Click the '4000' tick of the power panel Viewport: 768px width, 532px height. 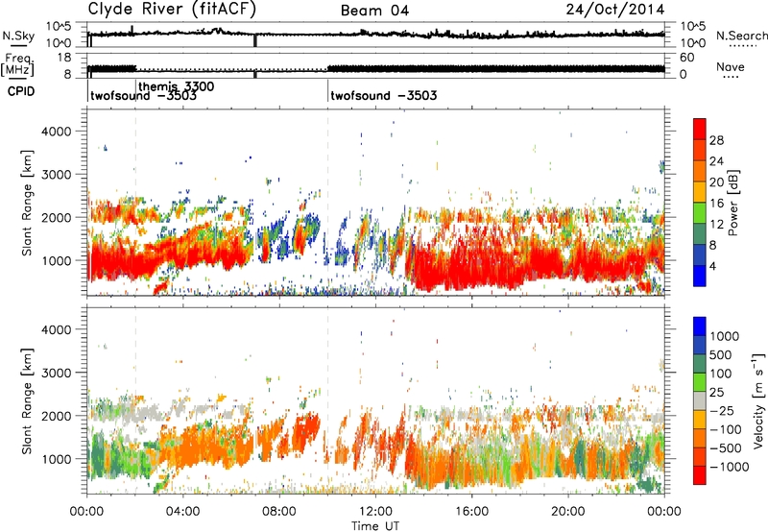[56, 132]
